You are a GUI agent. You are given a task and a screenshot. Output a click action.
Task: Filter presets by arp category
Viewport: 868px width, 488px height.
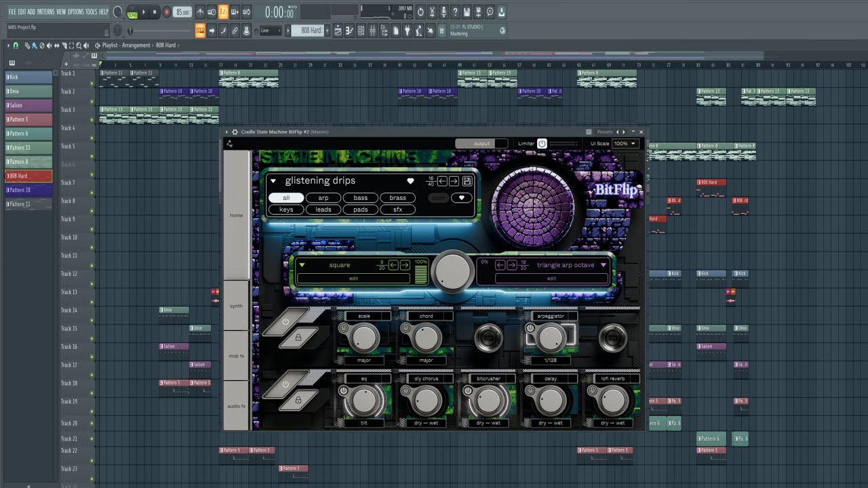point(323,198)
